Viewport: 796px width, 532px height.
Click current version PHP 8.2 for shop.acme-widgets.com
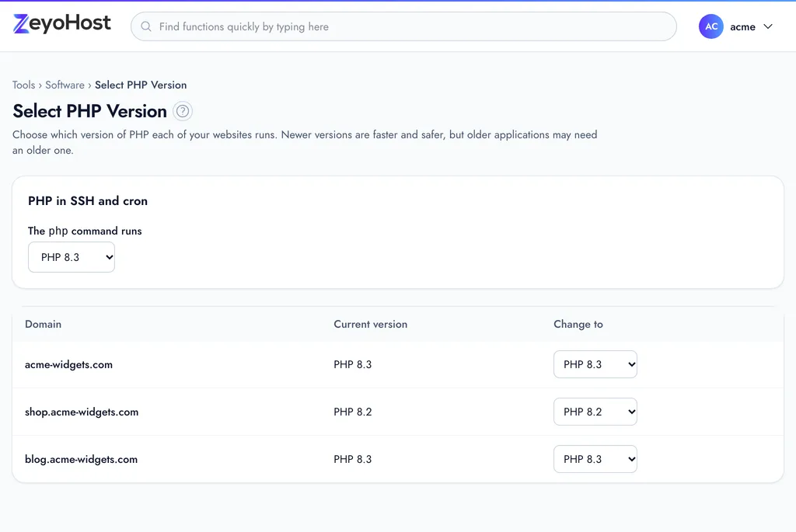pos(353,412)
